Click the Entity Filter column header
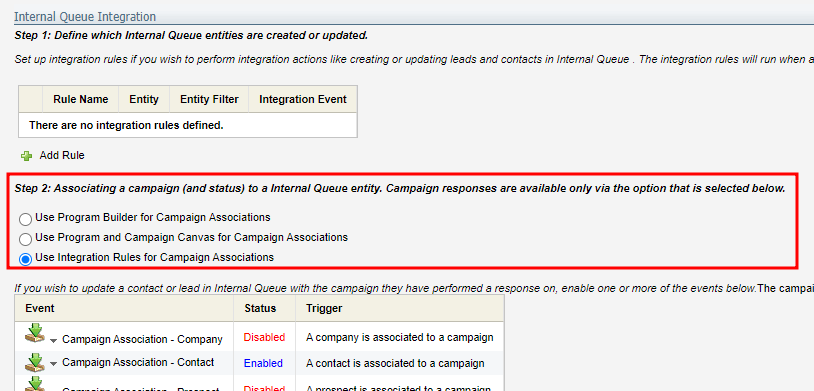The height and width of the screenshot is (391, 814). (209, 99)
